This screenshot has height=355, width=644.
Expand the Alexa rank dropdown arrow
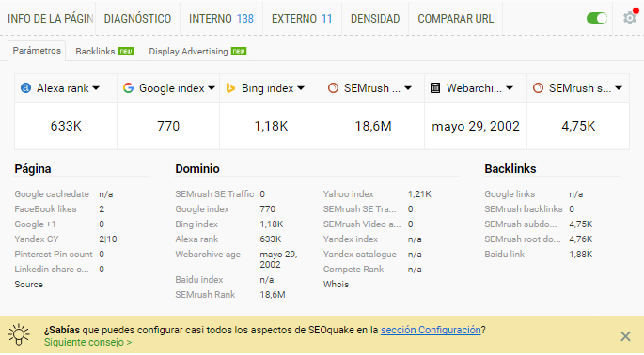pos(96,88)
